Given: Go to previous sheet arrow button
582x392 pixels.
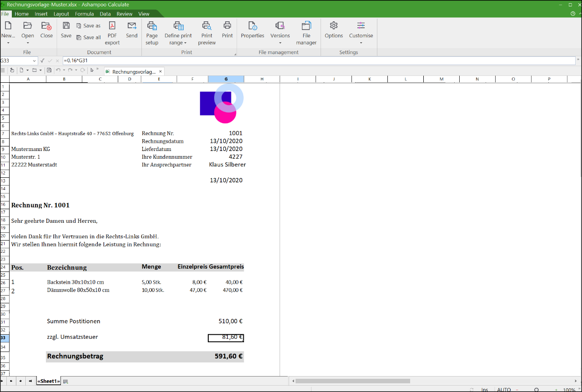Looking at the screenshot, I should [x=11, y=381].
